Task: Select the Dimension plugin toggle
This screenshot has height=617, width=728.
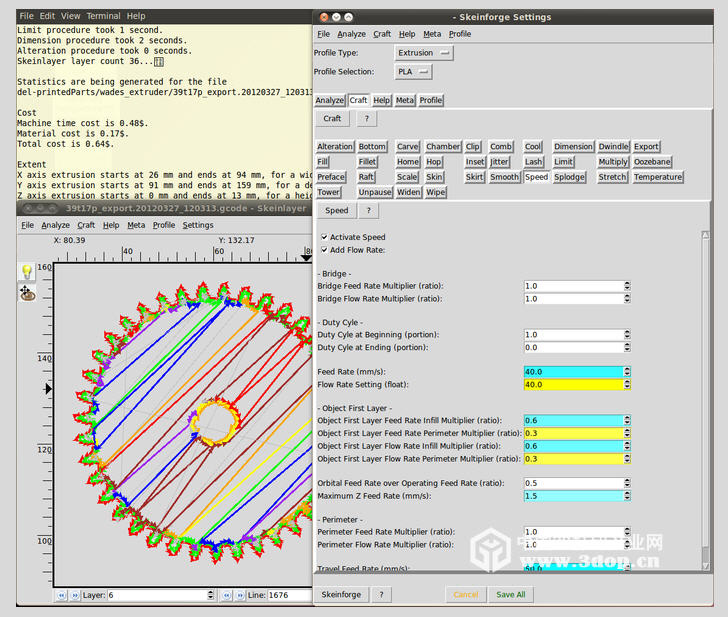Action: coord(573,147)
